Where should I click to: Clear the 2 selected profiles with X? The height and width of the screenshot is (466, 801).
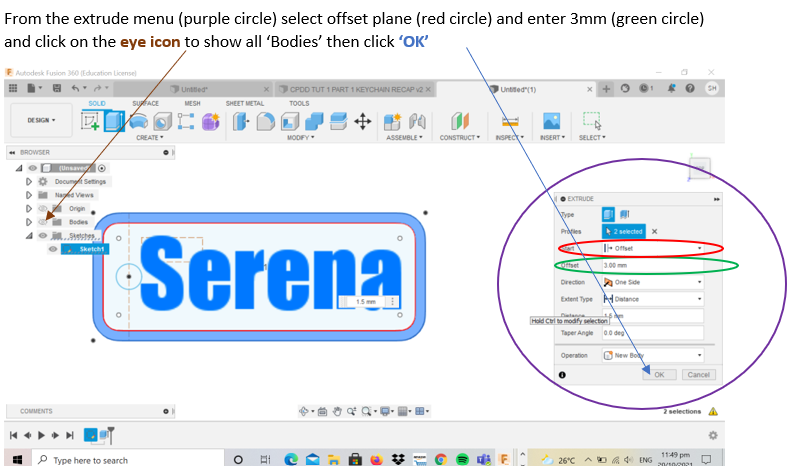654,231
